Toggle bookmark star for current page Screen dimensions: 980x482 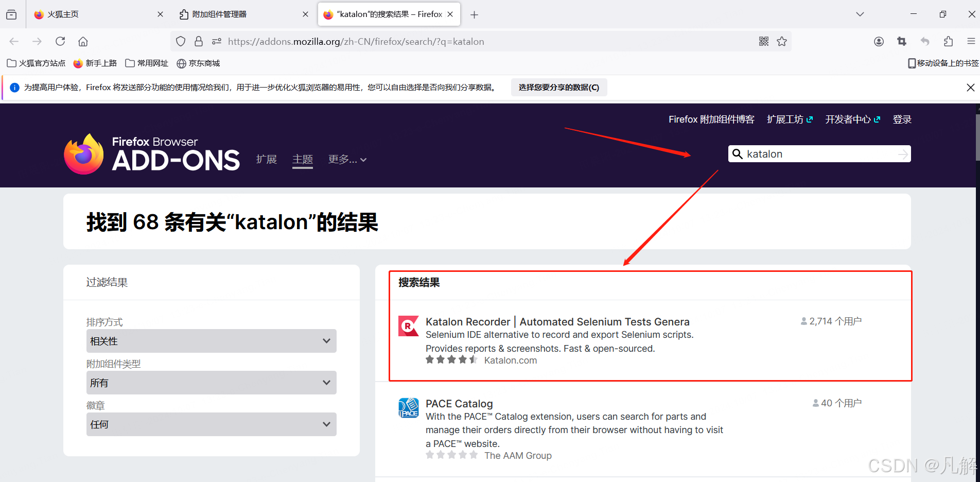tap(782, 41)
